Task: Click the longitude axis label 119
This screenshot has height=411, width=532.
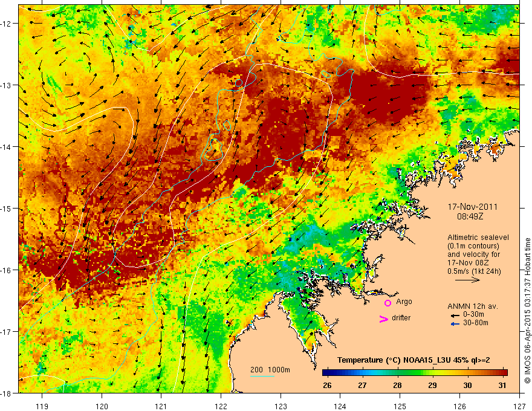Action: point(42,406)
